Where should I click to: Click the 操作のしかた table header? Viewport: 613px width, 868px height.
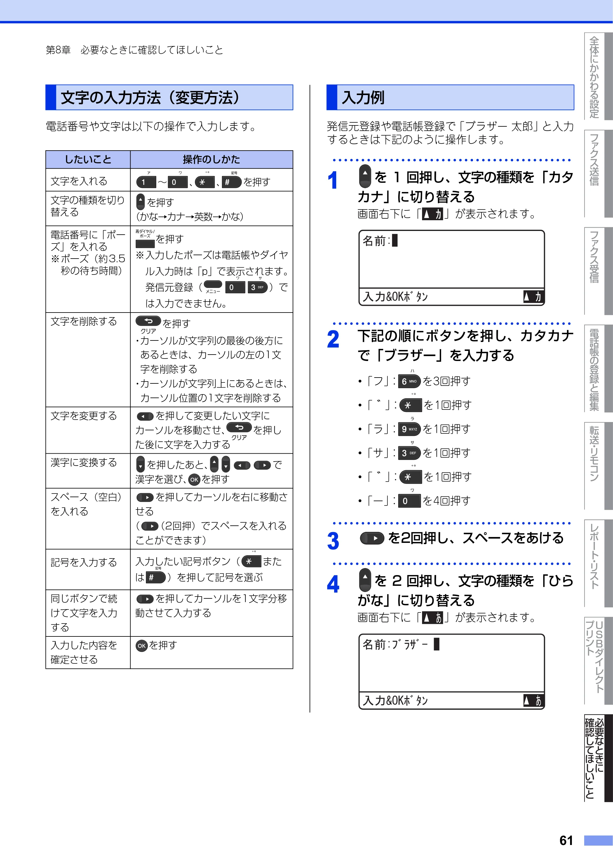[x=211, y=159]
